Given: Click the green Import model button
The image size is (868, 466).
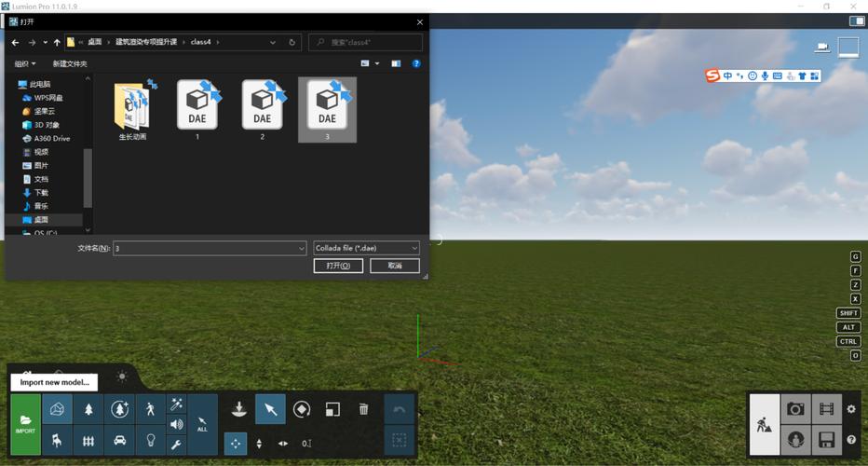Looking at the screenshot, I should [x=25, y=424].
